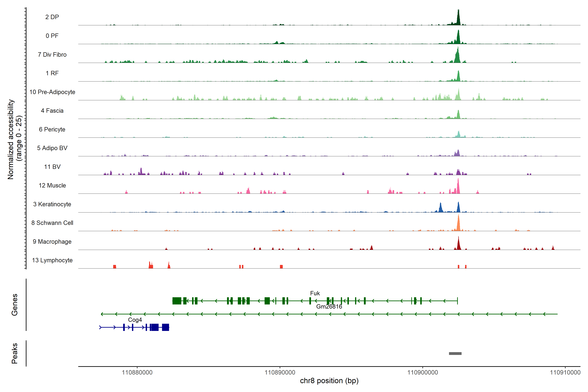Click the 110910000 axis tick label
The height and width of the screenshot is (392, 588).
(x=565, y=372)
